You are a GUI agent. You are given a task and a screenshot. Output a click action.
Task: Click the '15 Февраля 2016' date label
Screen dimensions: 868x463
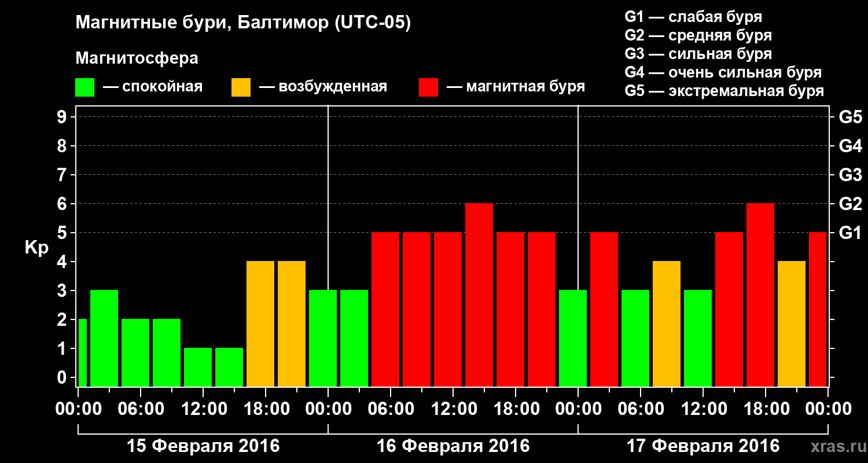[203, 446]
